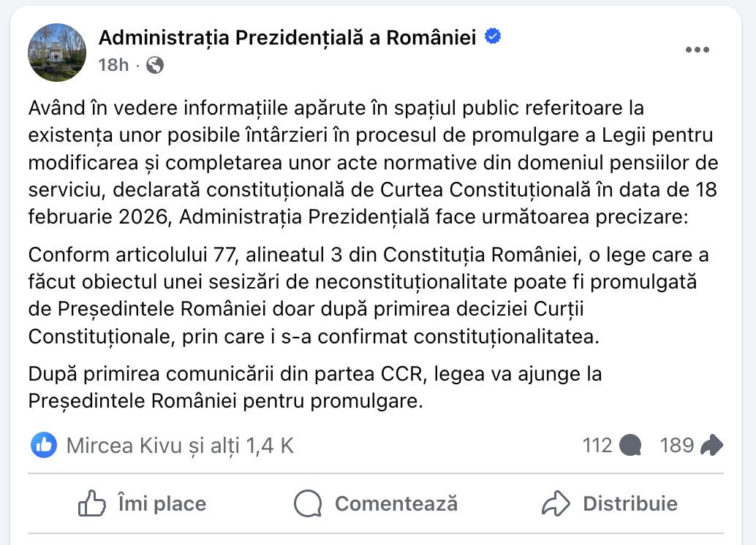Click the comment bubble icon beside 112

pos(630,445)
